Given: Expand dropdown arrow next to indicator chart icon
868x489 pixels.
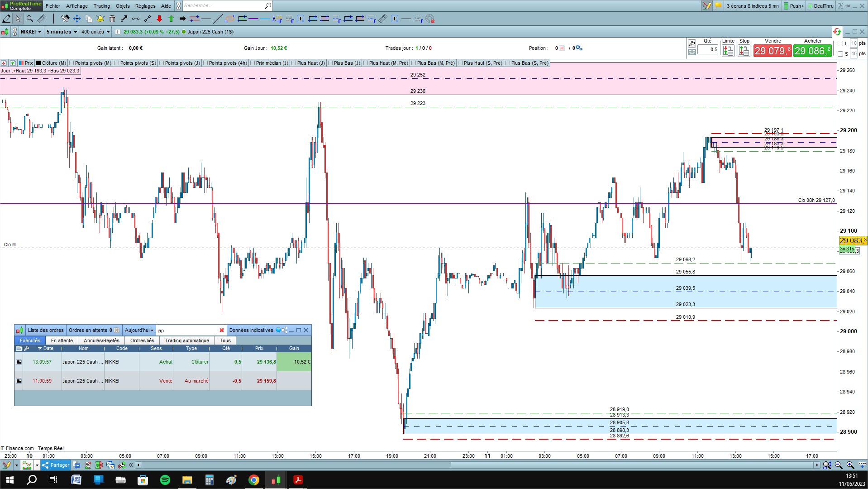Looking at the screenshot, I should pos(37,465).
